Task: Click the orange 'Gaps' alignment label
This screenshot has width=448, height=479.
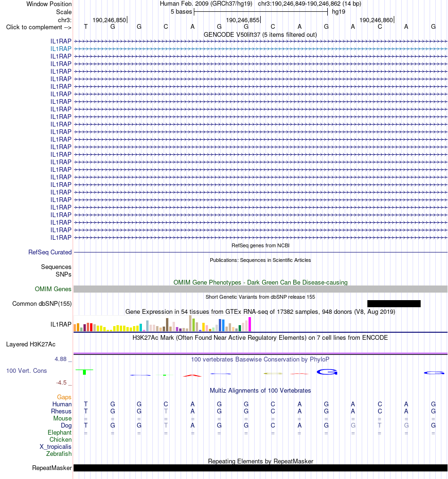Action: [x=64, y=397]
